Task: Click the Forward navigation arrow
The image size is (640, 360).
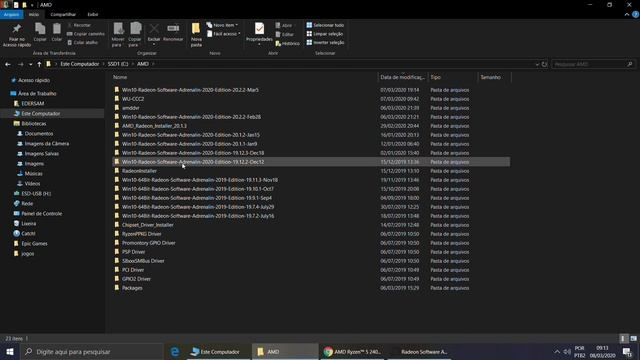Action: pyautogui.click(x=20, y=64)
